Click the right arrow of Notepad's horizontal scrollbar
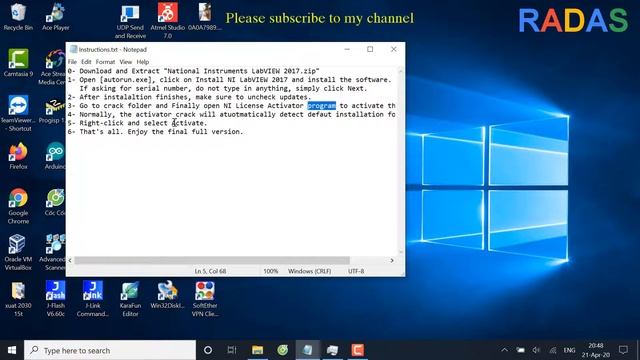This screenshot has width=640, height=360. point(392,260)
